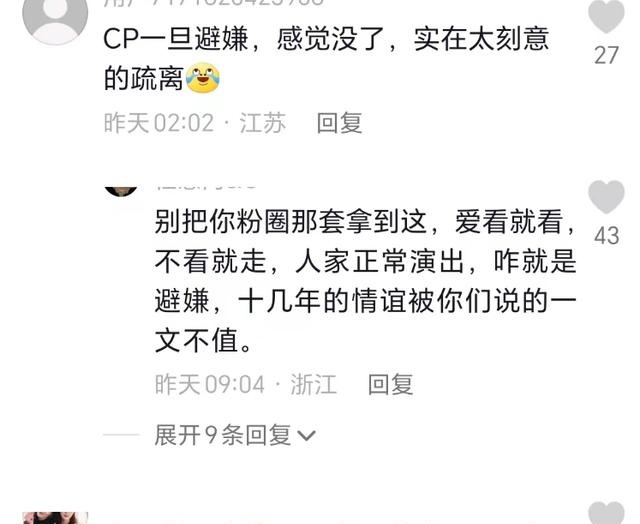
Task: Open the dark avatar of the reply author
Action: 121,191
